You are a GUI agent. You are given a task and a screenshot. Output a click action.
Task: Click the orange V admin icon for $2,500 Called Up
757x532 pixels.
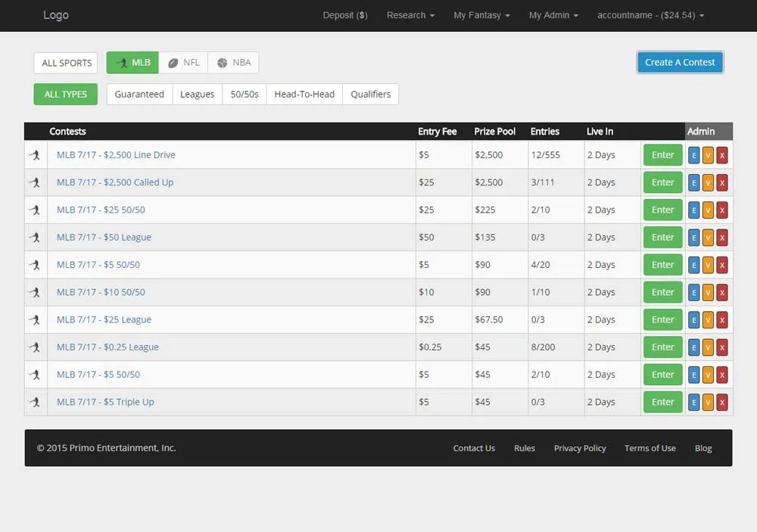tap(708, 182)
